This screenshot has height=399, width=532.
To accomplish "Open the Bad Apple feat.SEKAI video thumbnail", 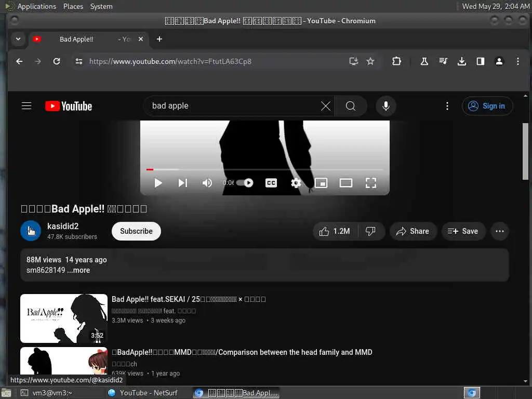I will (64, 318).
